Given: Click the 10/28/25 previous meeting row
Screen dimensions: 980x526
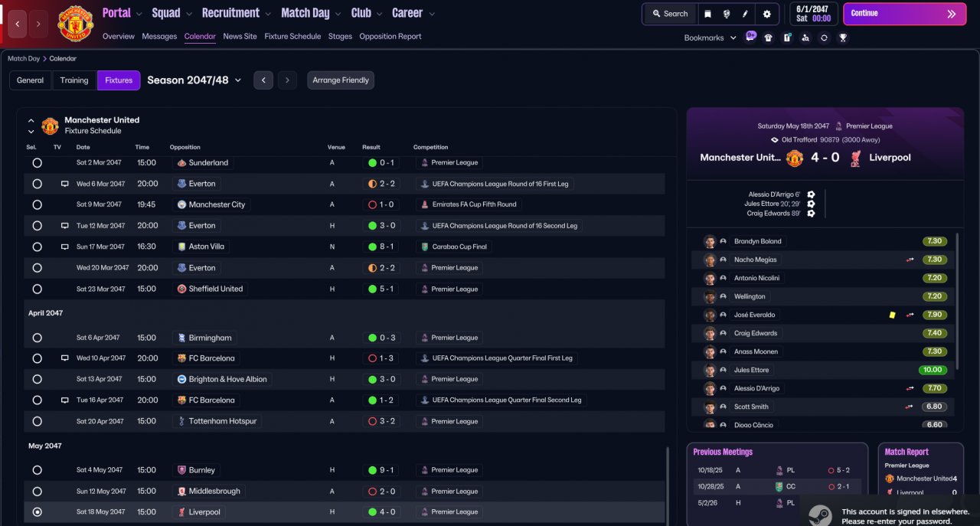Looking at the screenshot, I should (776, 487).
